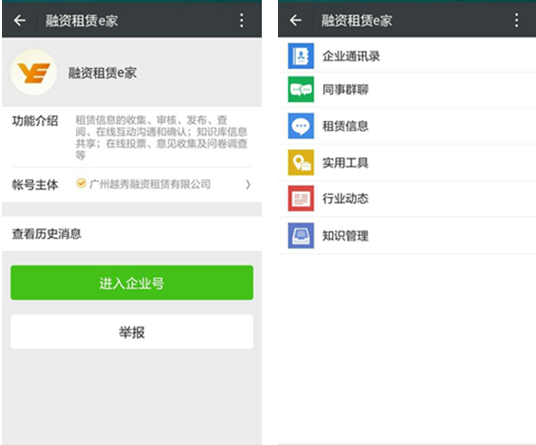Open the right screen three-dot menu
The image size is (536, 445).
(517, 21)
